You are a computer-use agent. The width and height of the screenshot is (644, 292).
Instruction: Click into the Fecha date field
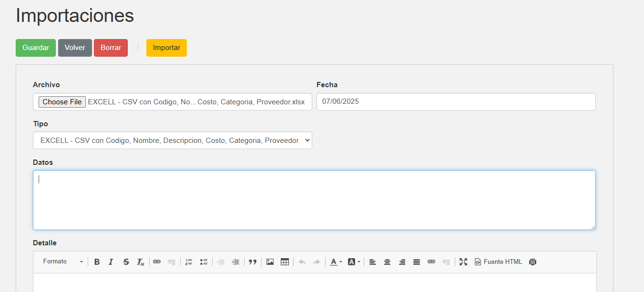pos(456,101)
